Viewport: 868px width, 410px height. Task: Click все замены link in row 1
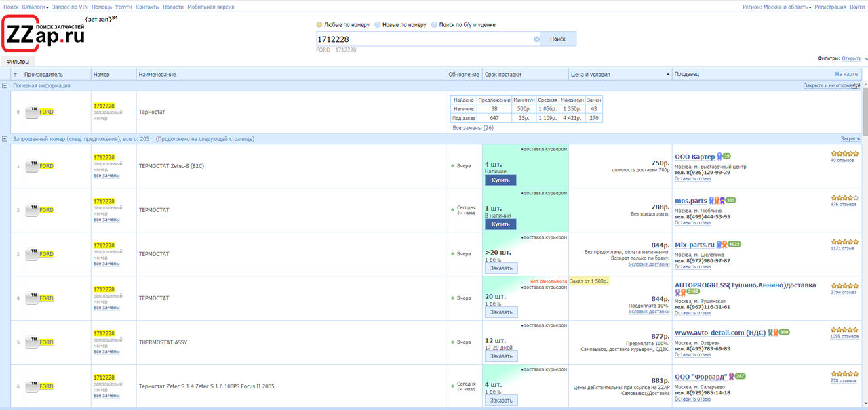(x=106, y=176)
